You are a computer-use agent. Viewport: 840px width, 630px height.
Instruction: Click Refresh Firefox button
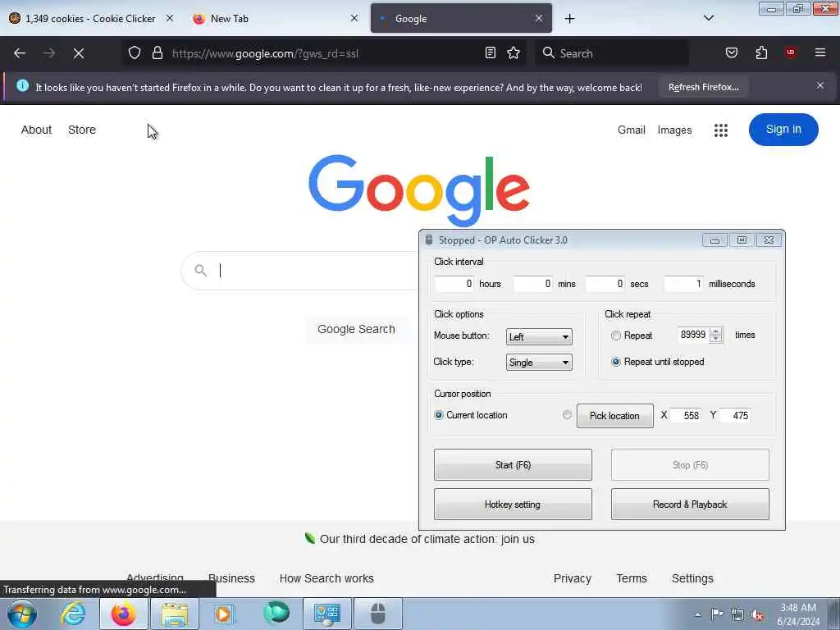pos(703,87)
